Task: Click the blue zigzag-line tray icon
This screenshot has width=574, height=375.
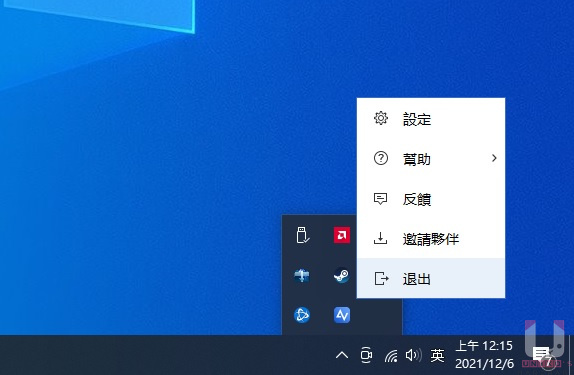Action: (342, 315)
